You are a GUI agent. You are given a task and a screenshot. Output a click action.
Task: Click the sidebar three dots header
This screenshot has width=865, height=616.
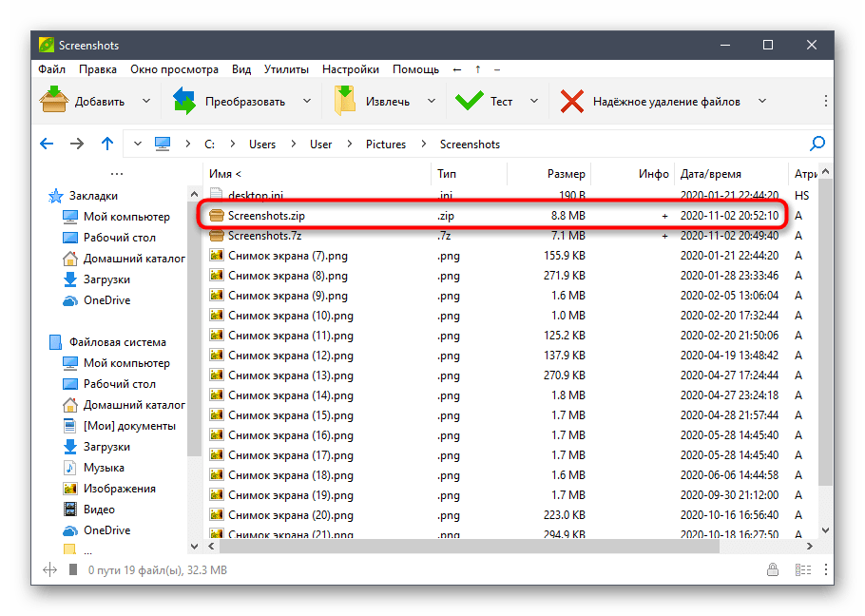117,174
